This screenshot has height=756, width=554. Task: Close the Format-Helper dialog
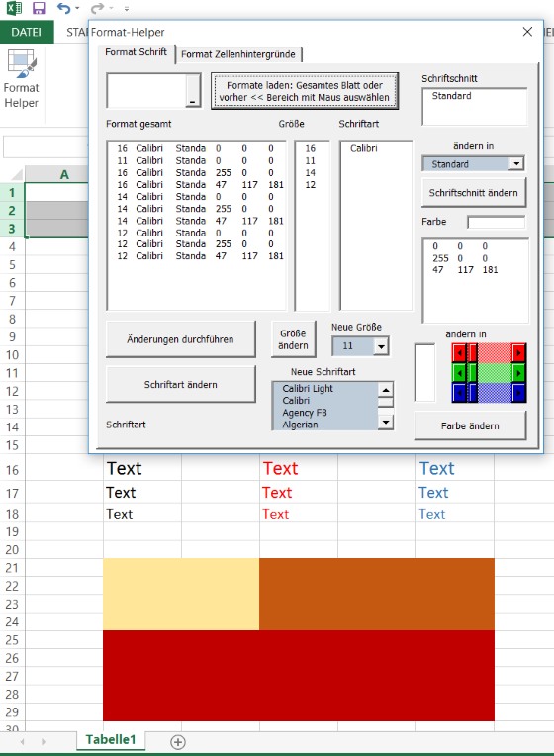tap(527, 32)
